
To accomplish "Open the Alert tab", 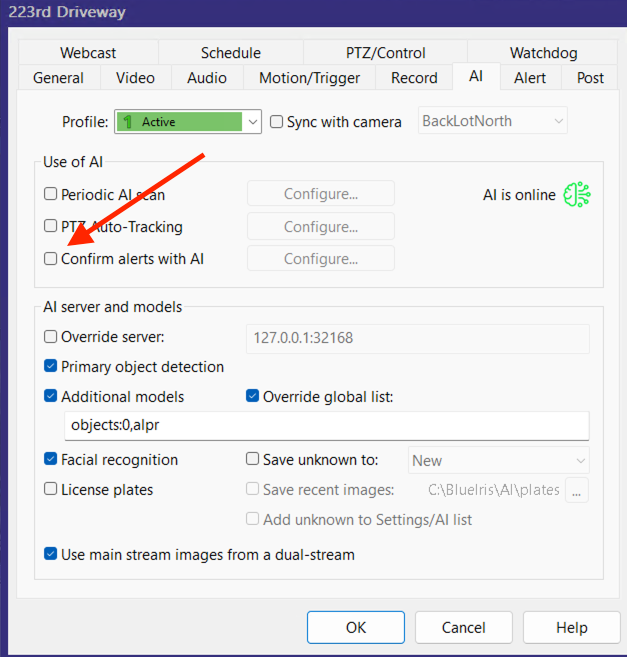I will 530,78.
